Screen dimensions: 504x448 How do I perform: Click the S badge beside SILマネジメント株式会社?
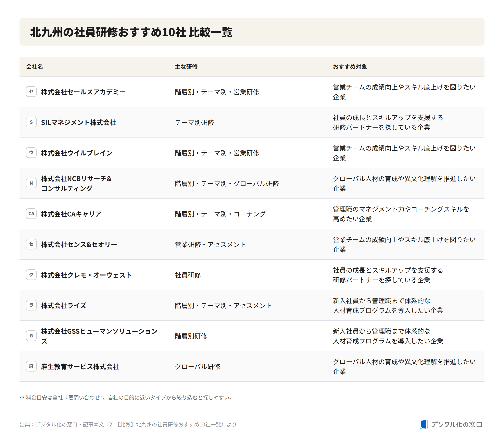point(31,122)
